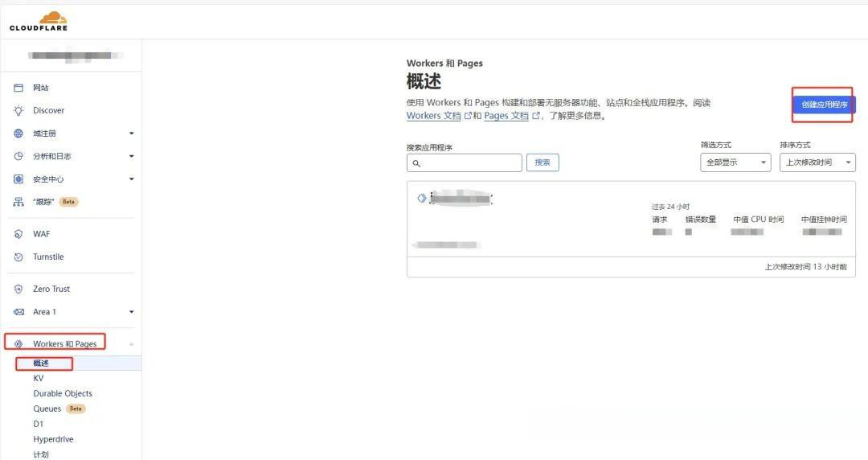Click the 创建应用程序 button

click(x=825, y=105)
